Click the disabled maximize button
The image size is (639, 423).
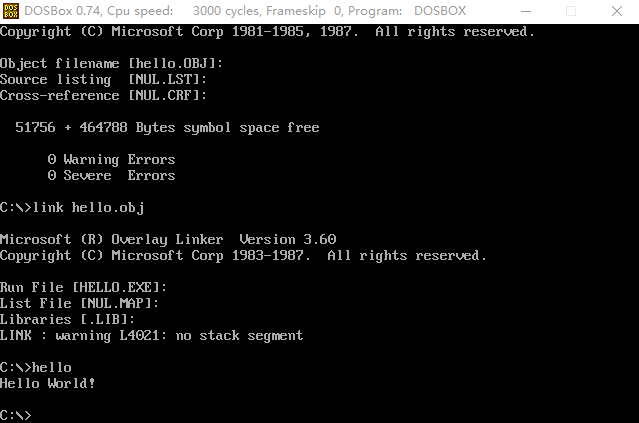tap(571, 11)
